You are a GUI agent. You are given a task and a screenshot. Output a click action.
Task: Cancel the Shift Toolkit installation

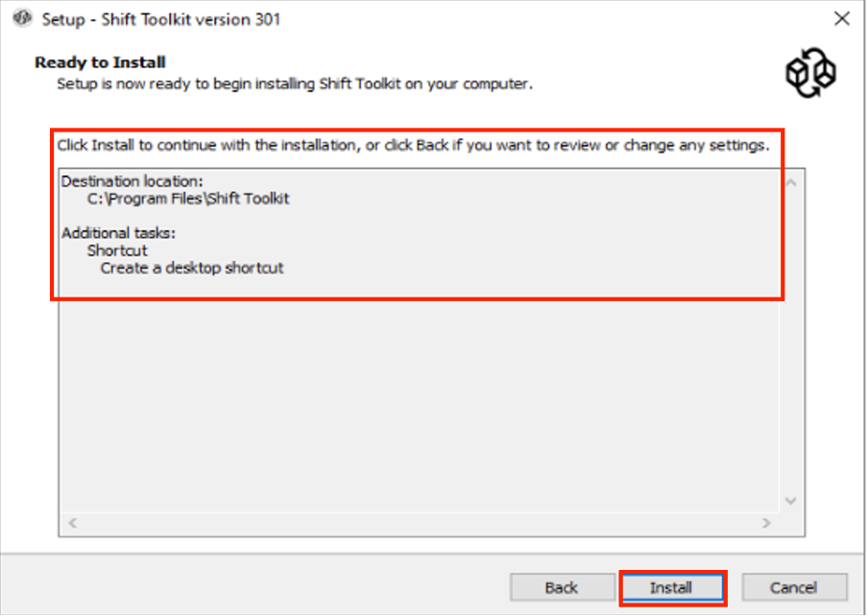tap(794, 587)
